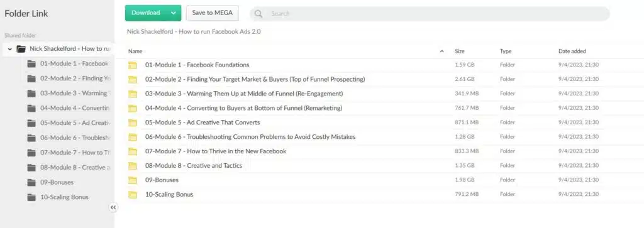Click the root folder icon in sidebar
644x228 pixels.
pyautogui.click(x=21, y=49)
